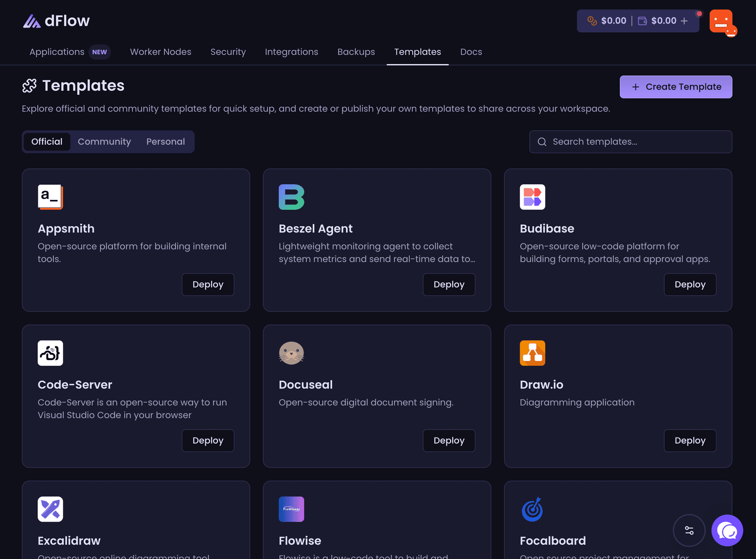The width and height of the screenshot is (756, 559).
Task: Click 'Open-source digital document signing.' text
Action: point(366,403)
